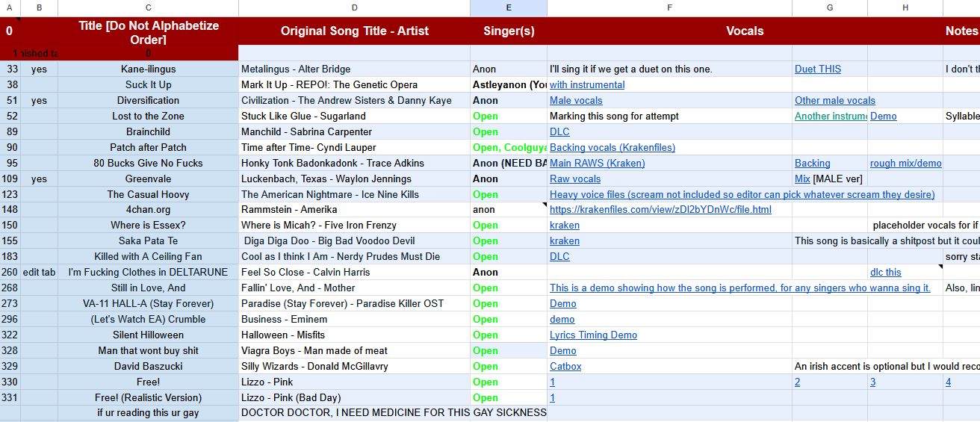Open the kraken link in Saka Pata Te row
Viewport: 980px width, 422px height.
[x=565, y=241]
